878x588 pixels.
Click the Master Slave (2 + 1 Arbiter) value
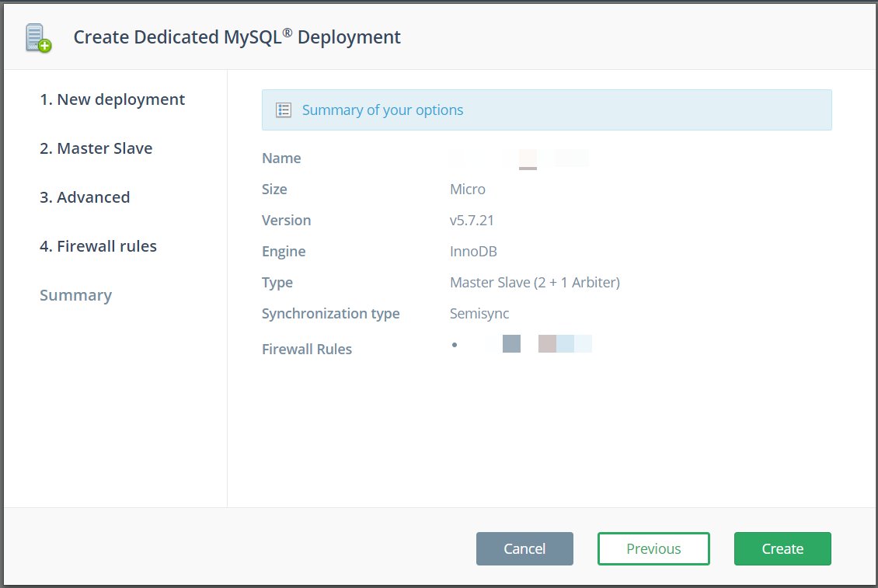(535, 283)
